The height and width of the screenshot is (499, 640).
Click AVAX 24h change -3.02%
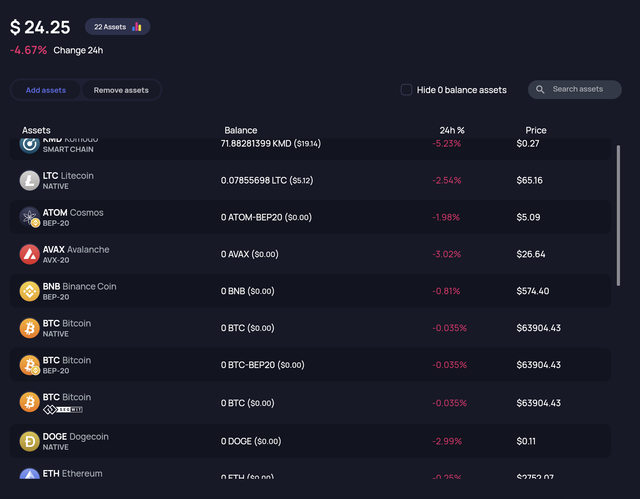coord(447,254)
